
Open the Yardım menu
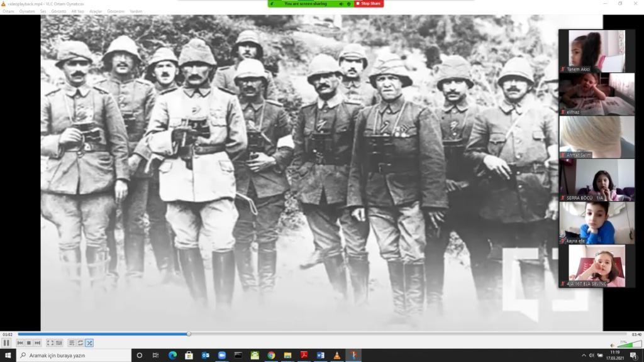pyautogui.click(x=136, y=11)
